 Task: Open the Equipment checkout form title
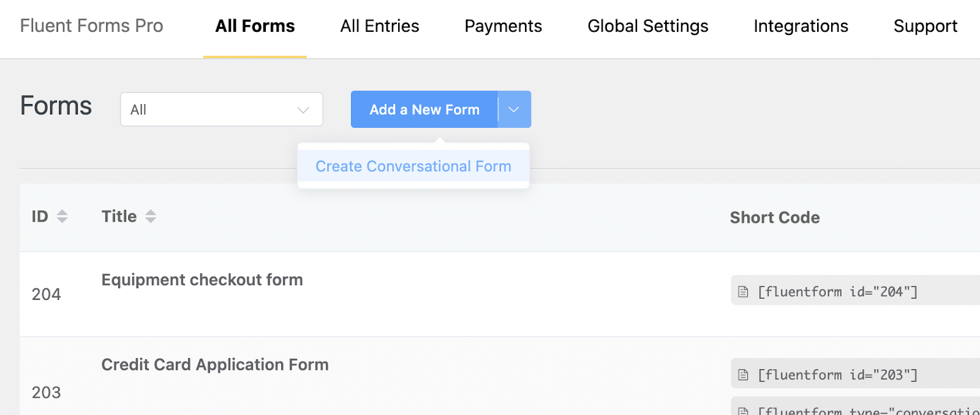[x=202, y=280]
